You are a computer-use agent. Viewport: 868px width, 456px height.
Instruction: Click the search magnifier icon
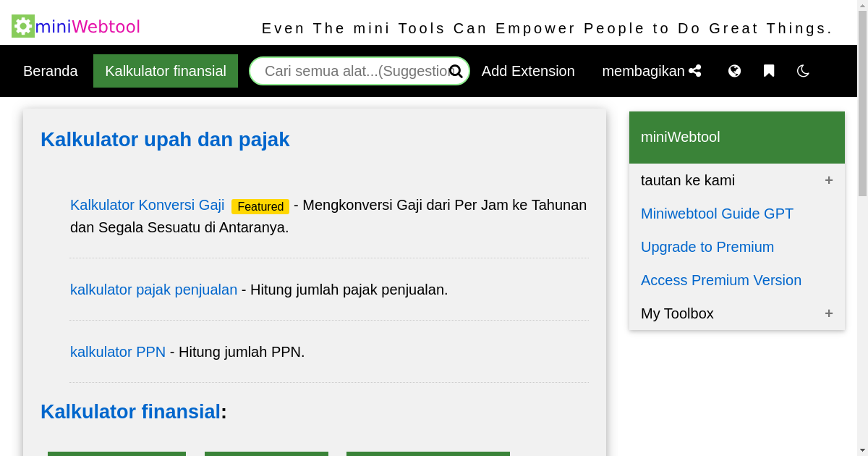tap(456, 71)
